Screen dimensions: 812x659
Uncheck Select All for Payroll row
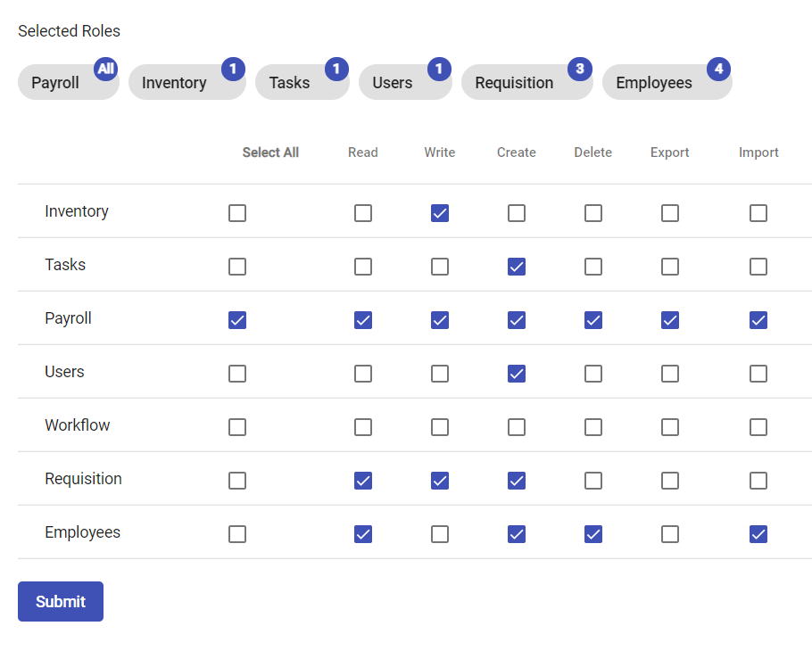click(237, 320)
